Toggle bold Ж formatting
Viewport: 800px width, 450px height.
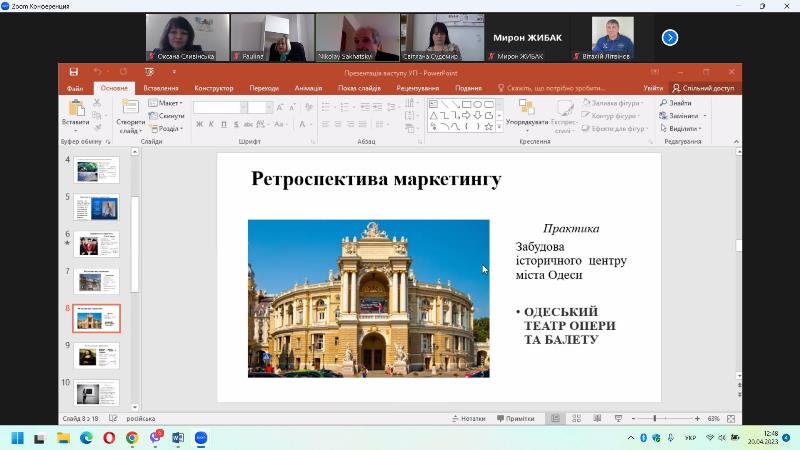pos(199,125)
